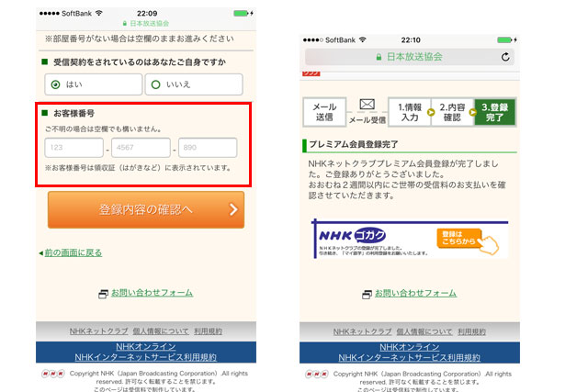588x392 pixels.
Task: Tap the NHK logo in left footer
Action: 53,374
